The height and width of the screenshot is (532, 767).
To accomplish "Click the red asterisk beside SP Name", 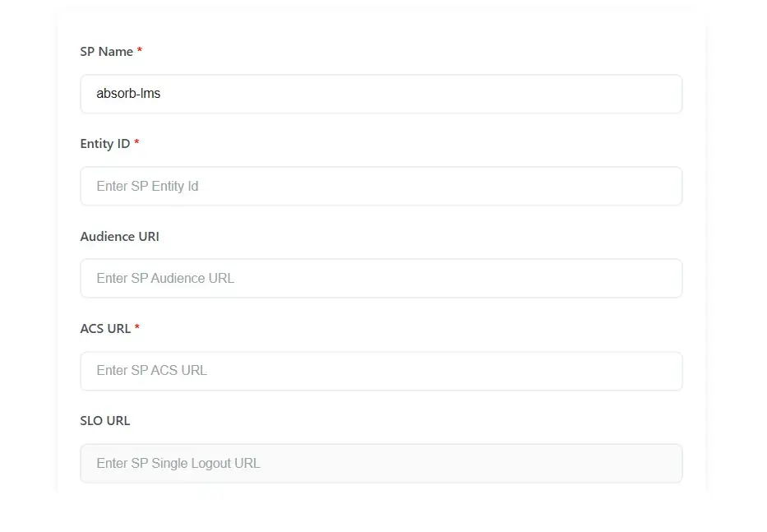I will coord(138,51).
